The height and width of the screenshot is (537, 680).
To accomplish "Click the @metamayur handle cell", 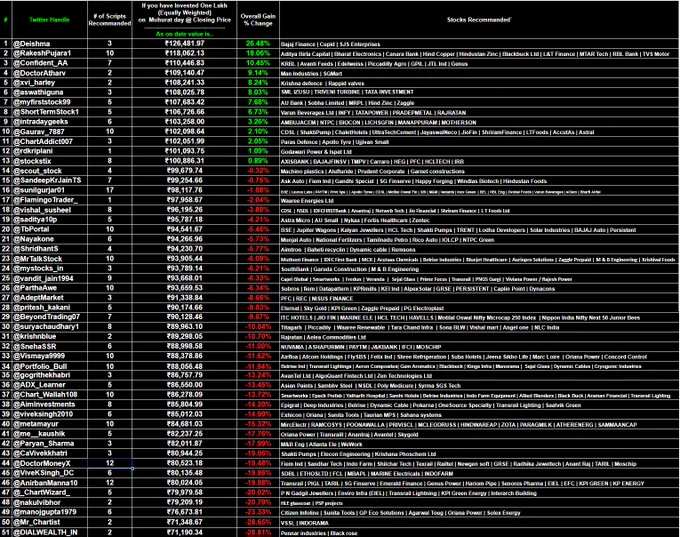I will [50, 424].
